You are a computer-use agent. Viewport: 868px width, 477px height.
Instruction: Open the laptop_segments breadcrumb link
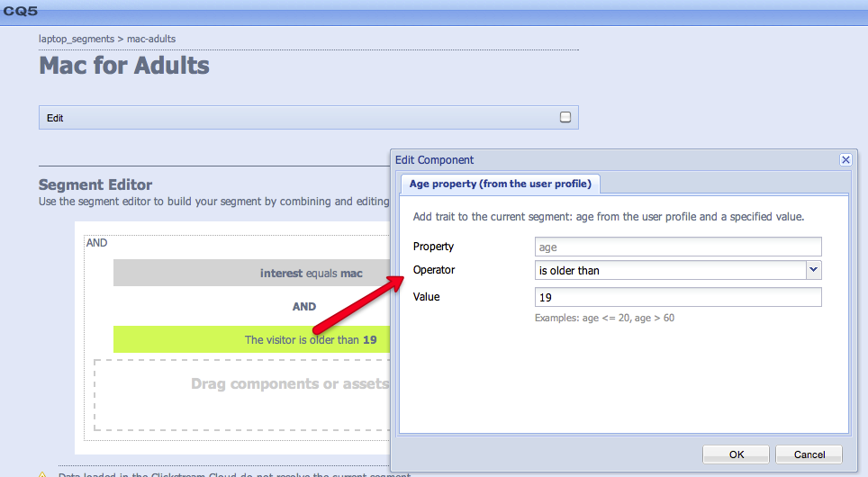coord(77,39)
